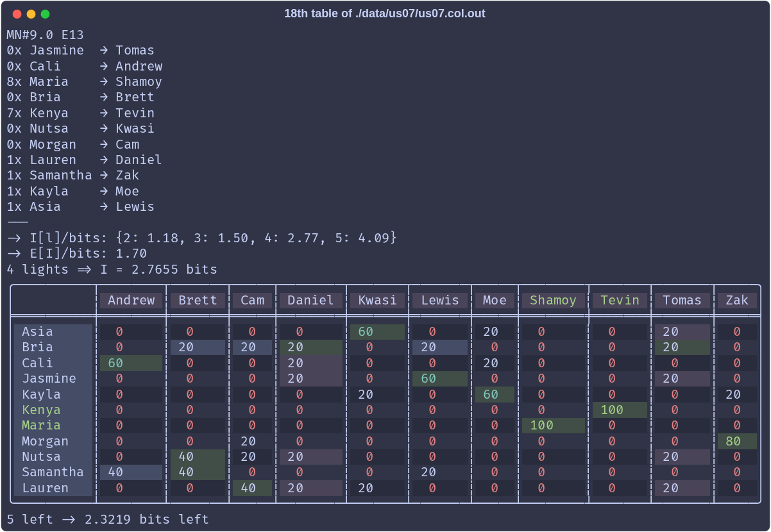
Task: Click the 80 cell in the Morgan row
Action: 737,441
